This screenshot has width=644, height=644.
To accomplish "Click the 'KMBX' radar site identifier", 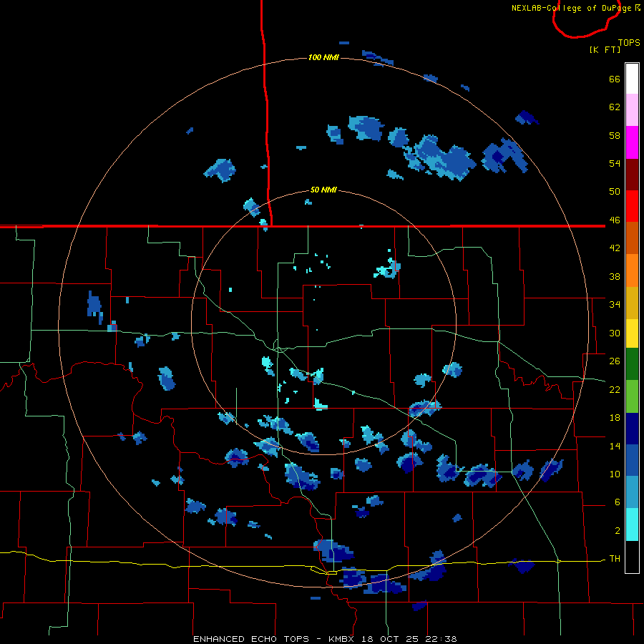I will pyautogui.click(x=341, y=639).
